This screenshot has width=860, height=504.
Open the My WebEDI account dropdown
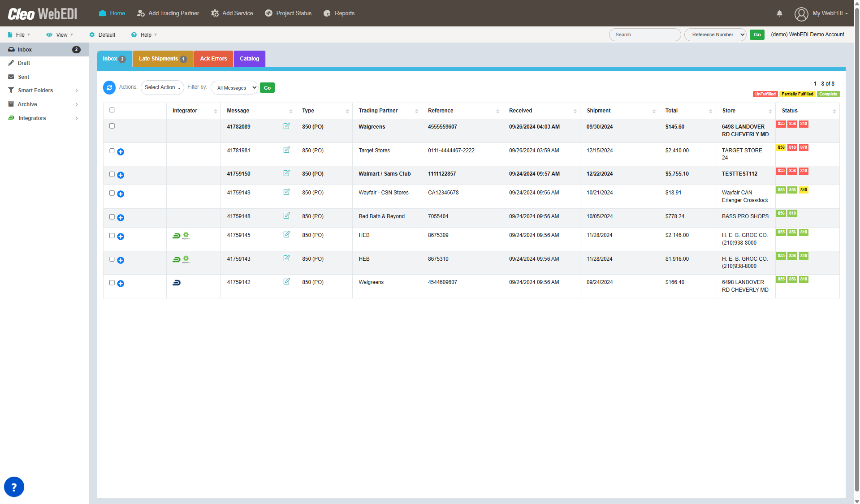click(x=830, y=13)
